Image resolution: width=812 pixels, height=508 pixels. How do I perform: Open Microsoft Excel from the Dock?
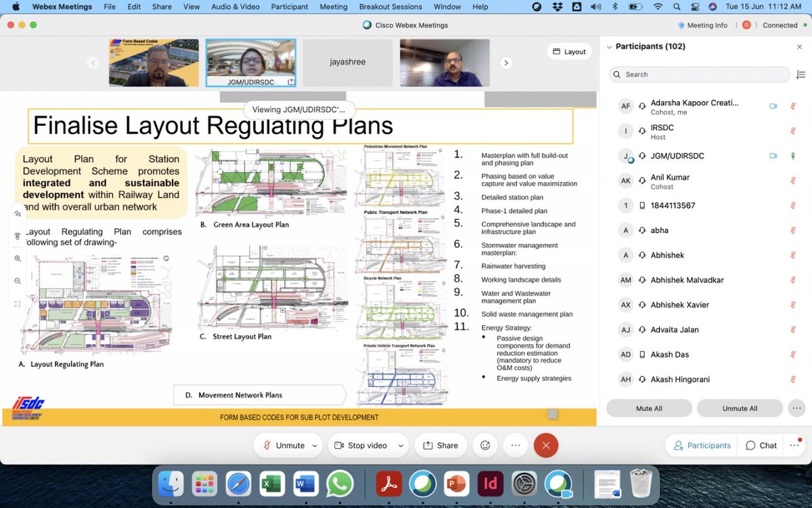(x=272, y=484)
